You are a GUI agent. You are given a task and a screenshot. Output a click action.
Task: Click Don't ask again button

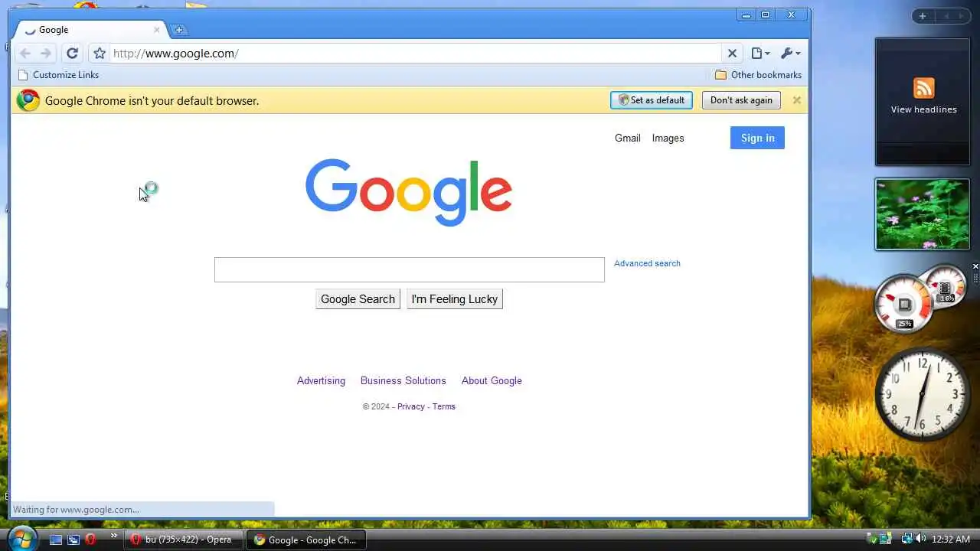click(x=741, y=100)
